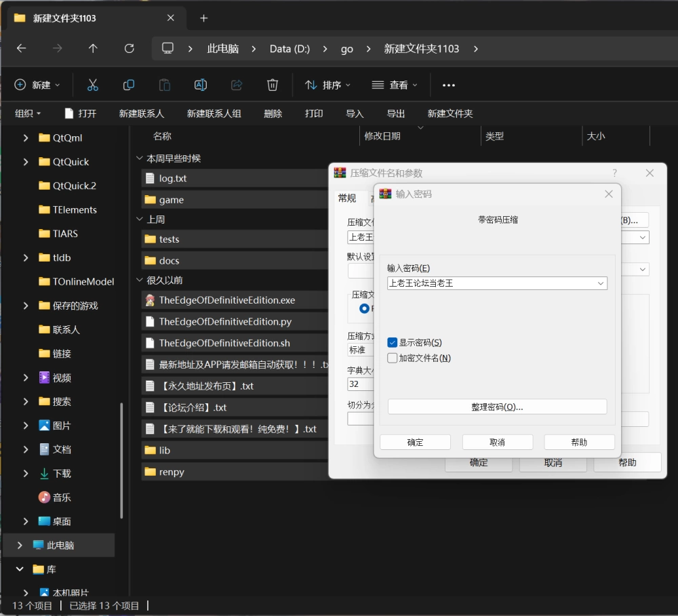Click 新建文件夹 in the command bar
Screen dimensions: 678x616
[450, 113]
